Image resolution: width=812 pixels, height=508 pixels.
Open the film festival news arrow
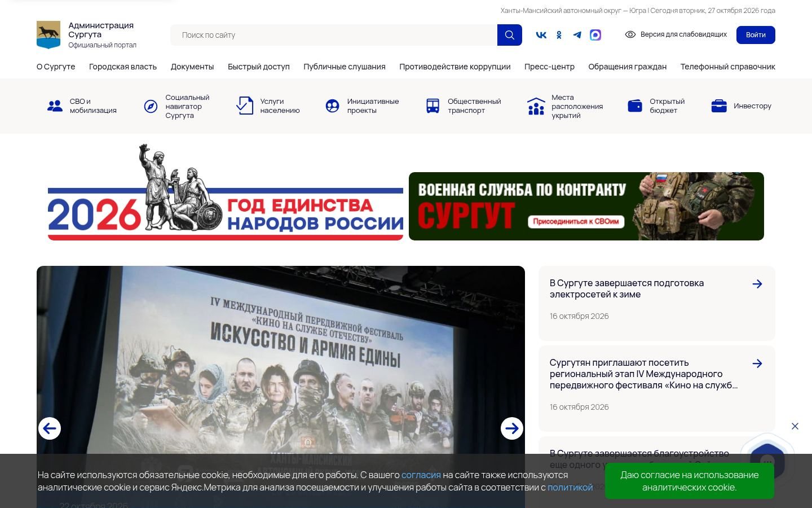tap(757, 364)
